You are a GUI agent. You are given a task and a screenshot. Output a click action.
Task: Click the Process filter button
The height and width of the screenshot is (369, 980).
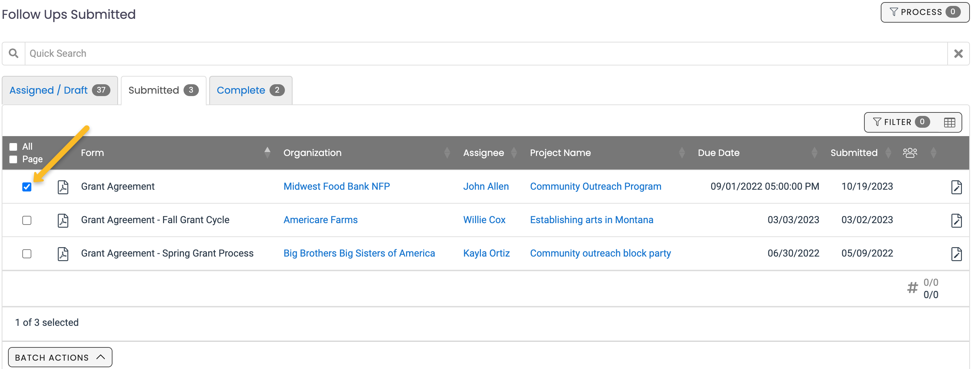(x=924, y=12)
